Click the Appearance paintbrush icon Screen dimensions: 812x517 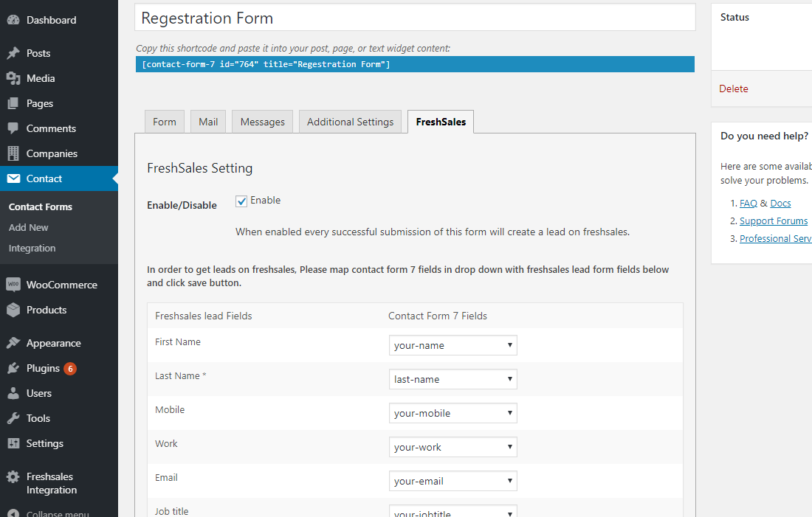coord(13,343)
